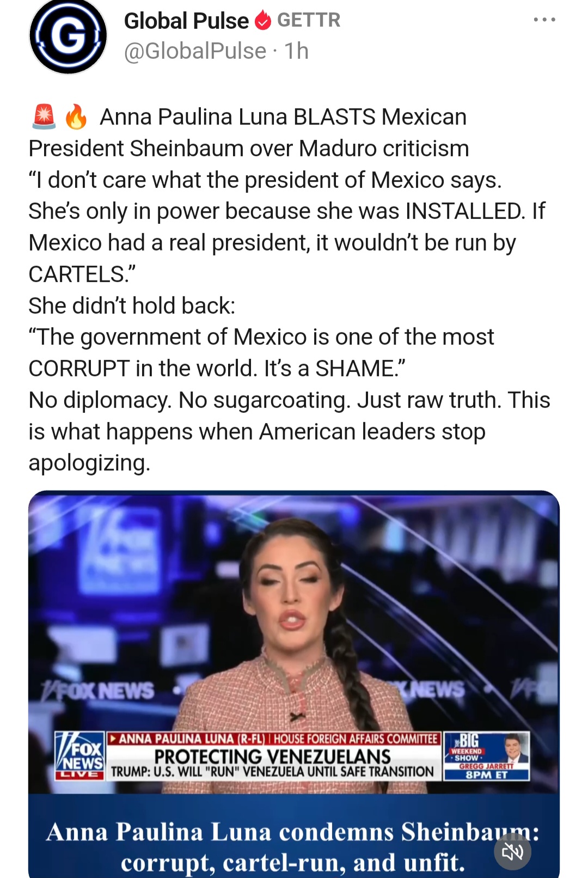The height and width of the screenshot is (878, 588).
Task: Select the post's opening line about Sheinbaum
Action: click(x=249, y=132)
